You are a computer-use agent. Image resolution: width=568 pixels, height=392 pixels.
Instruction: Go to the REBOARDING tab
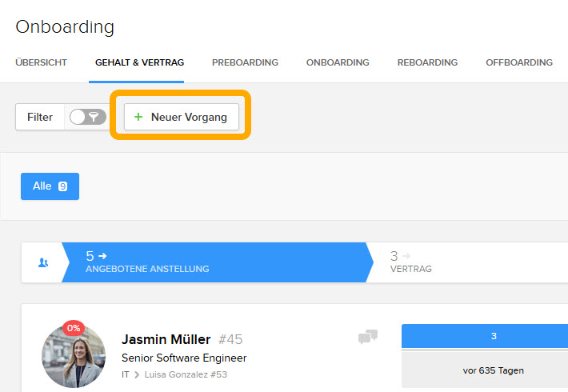427,62
